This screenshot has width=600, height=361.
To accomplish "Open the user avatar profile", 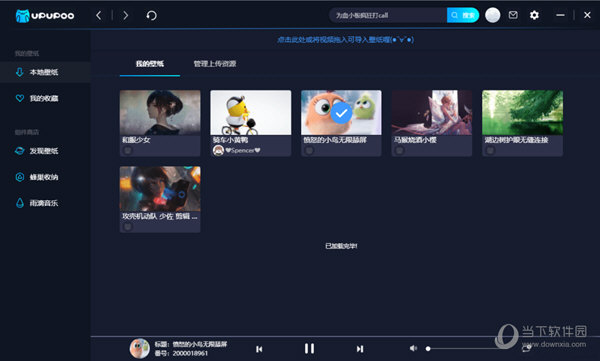I will click(x=492, y=15).
